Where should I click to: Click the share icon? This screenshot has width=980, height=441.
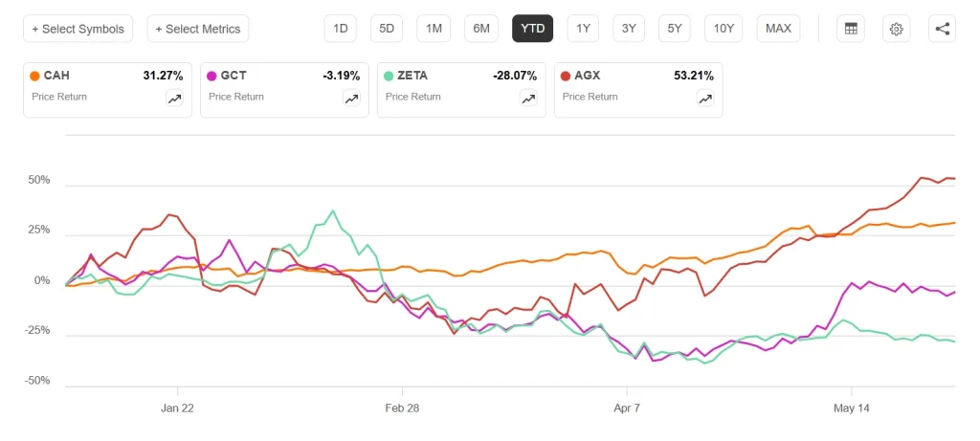point(943,29)
